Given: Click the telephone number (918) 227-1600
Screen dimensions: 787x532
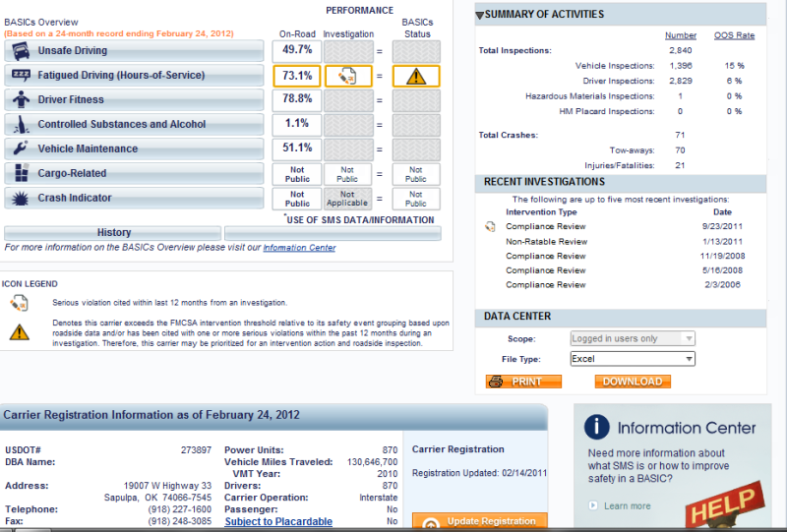Looking at the screenshot, I should (x=180, y=509).
